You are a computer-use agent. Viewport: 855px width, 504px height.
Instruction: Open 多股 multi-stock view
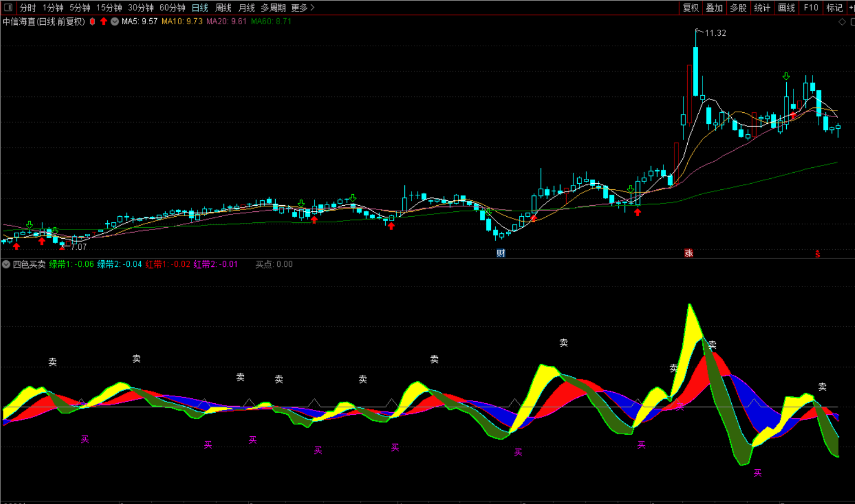click(x=738, y=8)
